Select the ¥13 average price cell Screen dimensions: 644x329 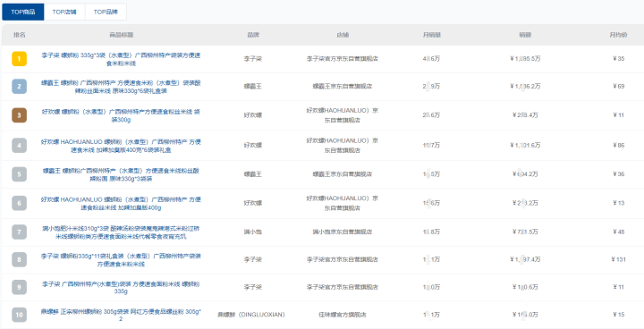pyautogui.click(x=618, y=203)
